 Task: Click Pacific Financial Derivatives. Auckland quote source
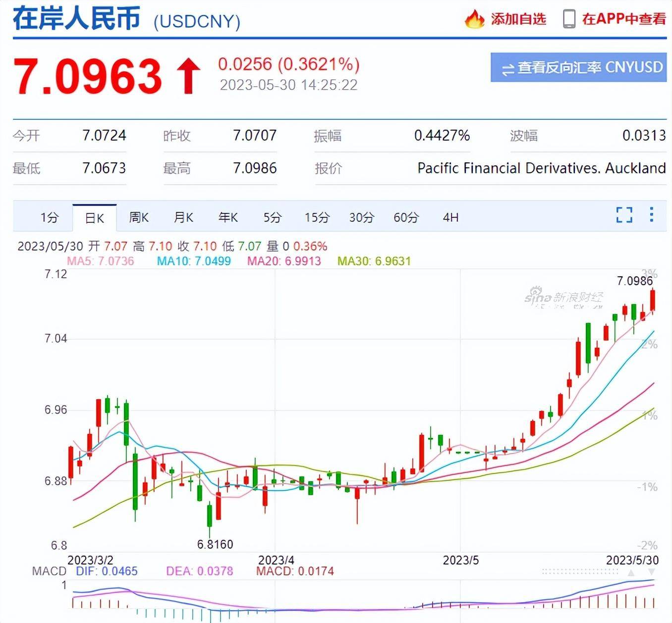[542, 168]
